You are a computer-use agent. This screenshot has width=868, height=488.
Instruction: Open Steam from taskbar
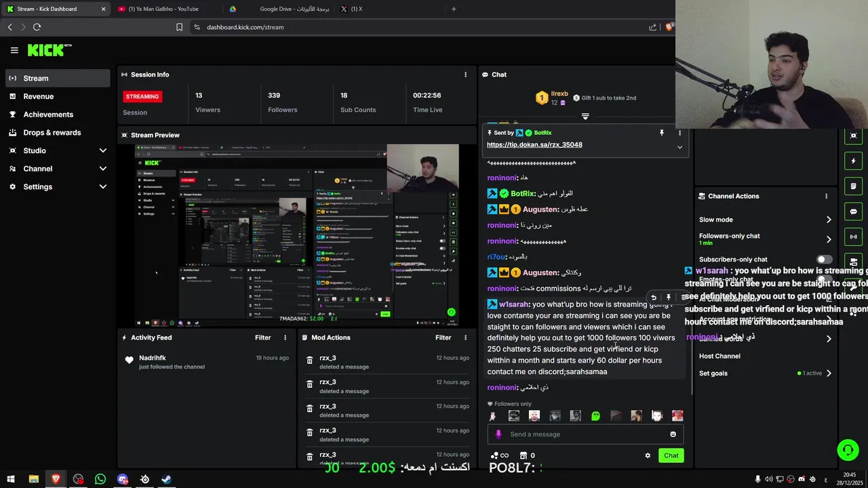click(x=166, y=479)
